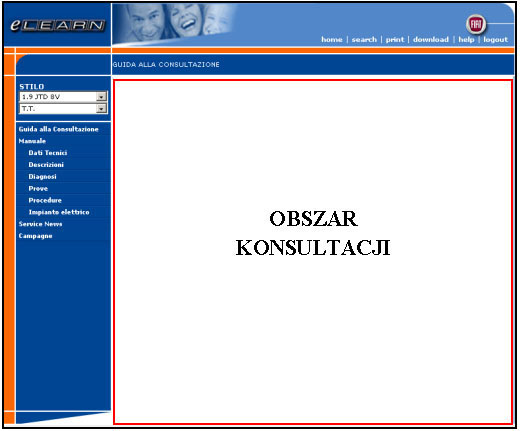Screen dimensions: 520x431
Task: Open Service News in sidebar
Action: [40, 224]
